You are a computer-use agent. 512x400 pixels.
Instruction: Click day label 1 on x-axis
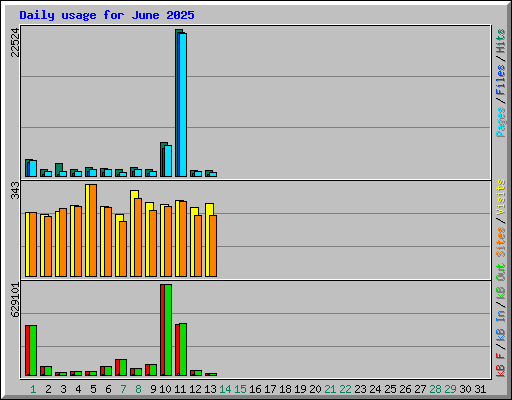(33, 389)
